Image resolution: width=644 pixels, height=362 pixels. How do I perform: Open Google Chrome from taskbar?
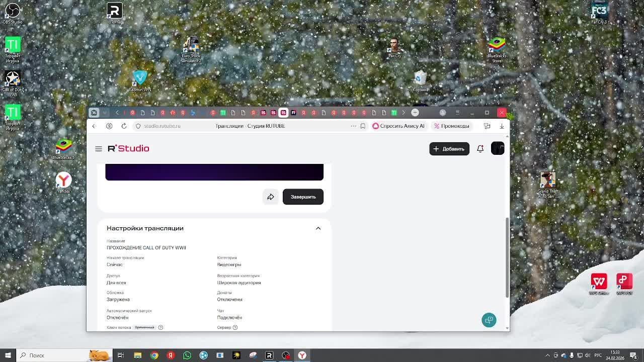[x=154, y=355]
